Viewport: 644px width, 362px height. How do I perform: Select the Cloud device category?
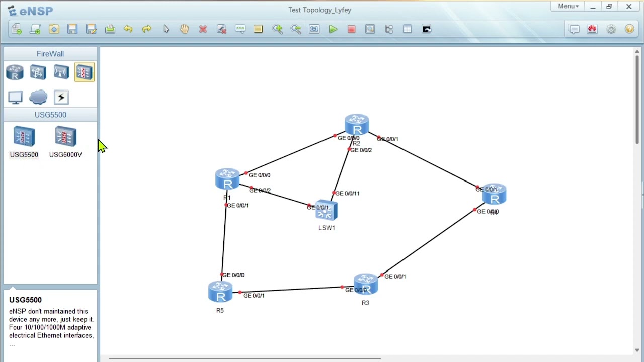click(38, 97)
